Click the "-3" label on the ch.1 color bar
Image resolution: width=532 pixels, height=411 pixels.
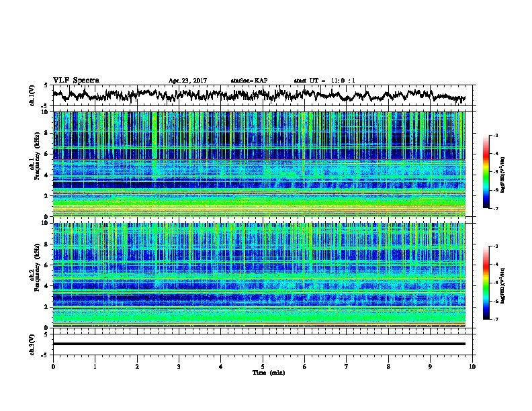[495, 135]
